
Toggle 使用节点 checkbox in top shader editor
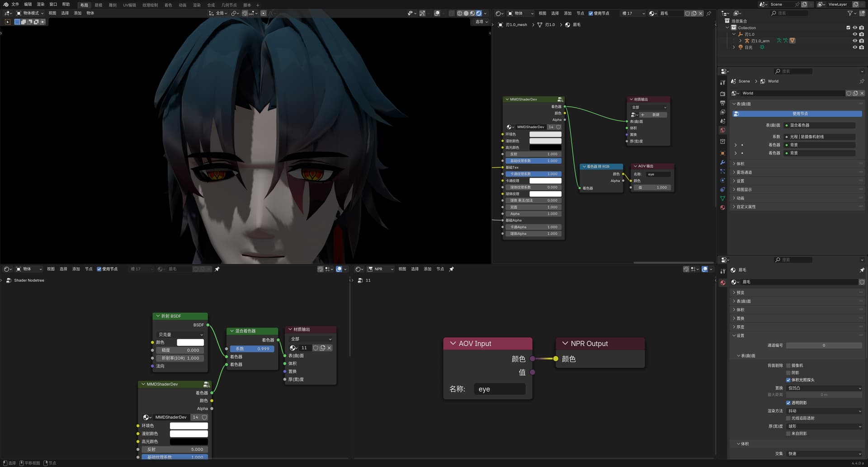point(590,13)
